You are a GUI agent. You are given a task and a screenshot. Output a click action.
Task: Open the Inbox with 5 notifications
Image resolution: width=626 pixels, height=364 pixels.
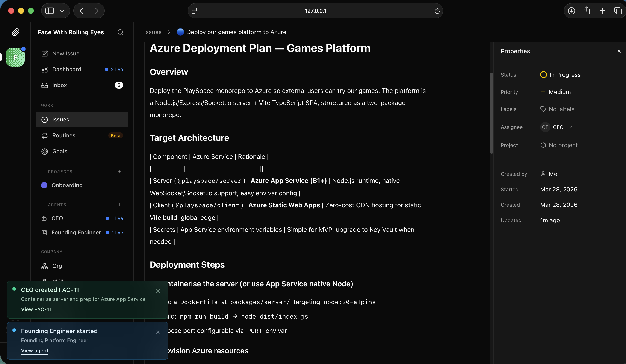click(x=60, y=85)
